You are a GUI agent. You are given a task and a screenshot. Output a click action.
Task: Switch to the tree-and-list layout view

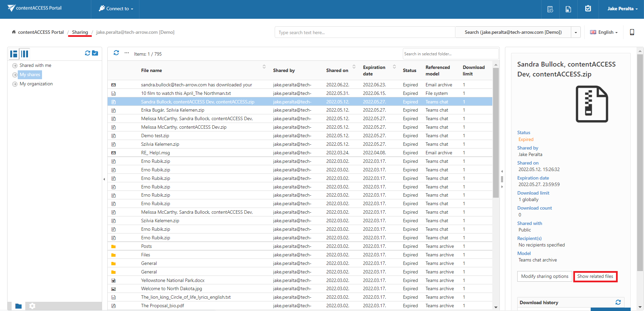[14, 54]
